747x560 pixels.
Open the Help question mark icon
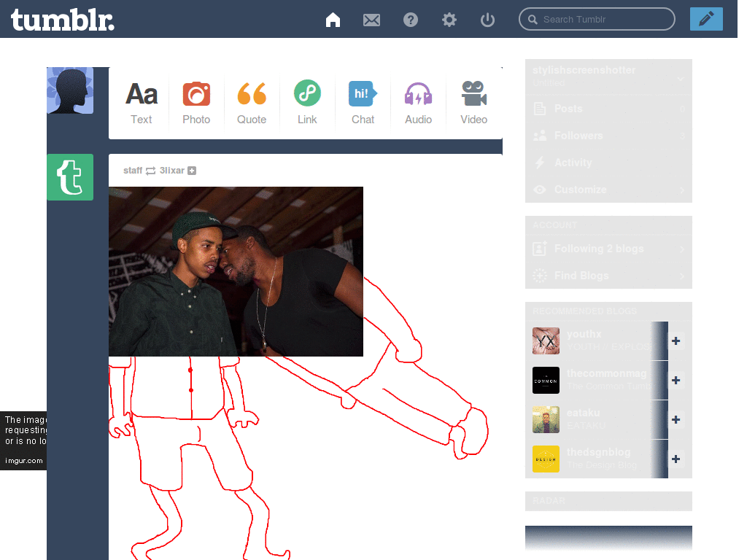pos(411,20)
